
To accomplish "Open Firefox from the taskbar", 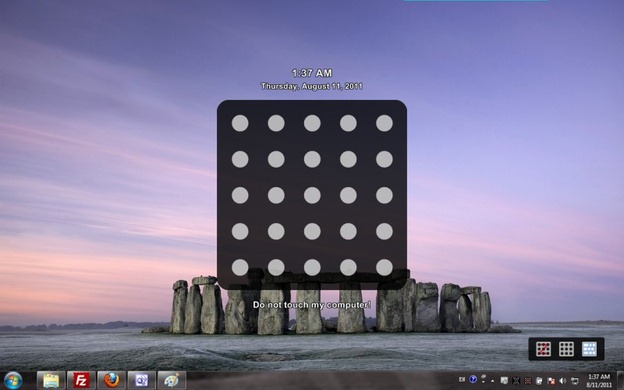I will tap(111, 380).
